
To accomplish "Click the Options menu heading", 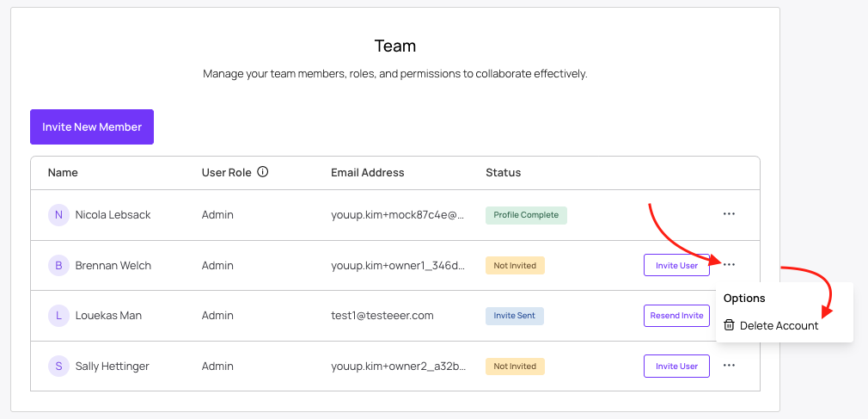I will (x=744, y=299).
